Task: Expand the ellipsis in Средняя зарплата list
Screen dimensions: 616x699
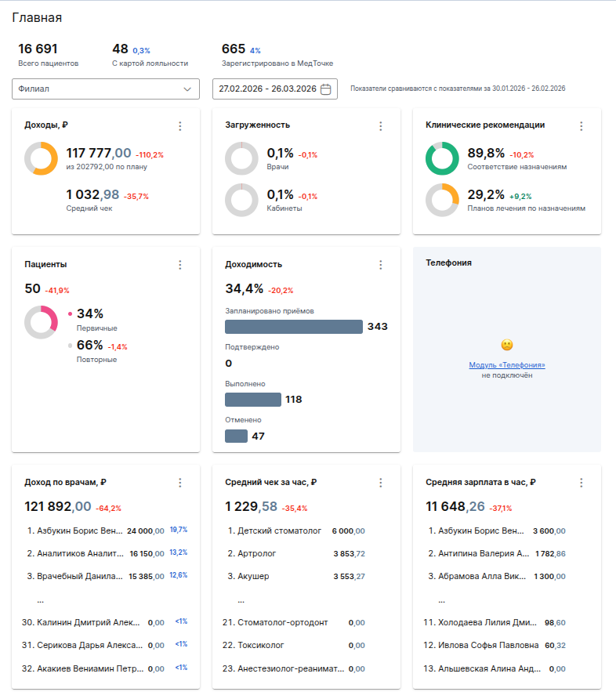Action: click(442, 600)
